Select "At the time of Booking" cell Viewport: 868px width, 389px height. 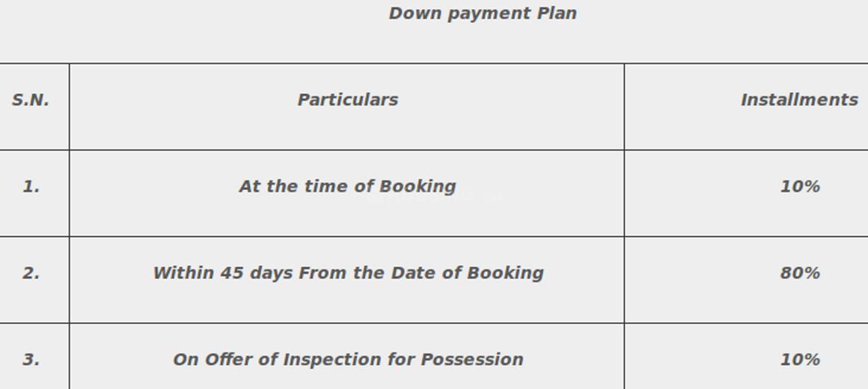(x=347, y=186)
